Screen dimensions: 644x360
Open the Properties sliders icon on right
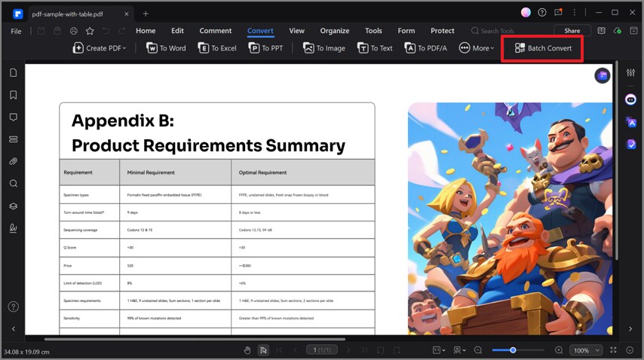[x=630, y=72]
